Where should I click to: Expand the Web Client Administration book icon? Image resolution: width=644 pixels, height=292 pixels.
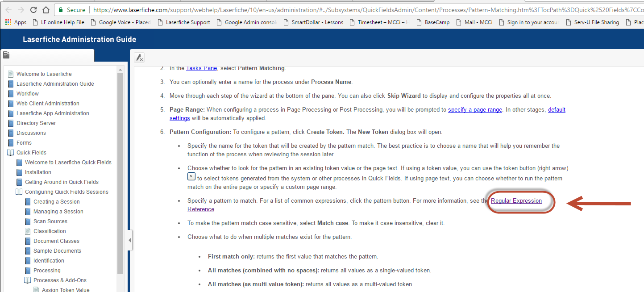pos(11,104)
